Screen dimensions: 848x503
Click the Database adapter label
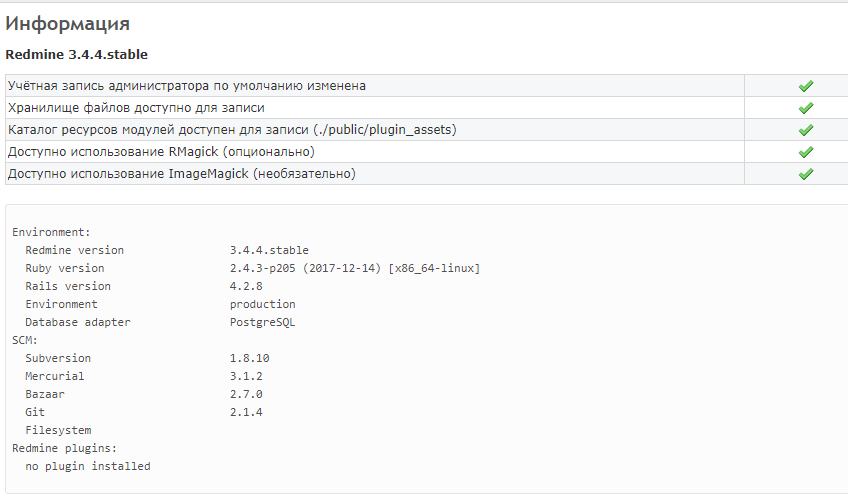(78, 322)
